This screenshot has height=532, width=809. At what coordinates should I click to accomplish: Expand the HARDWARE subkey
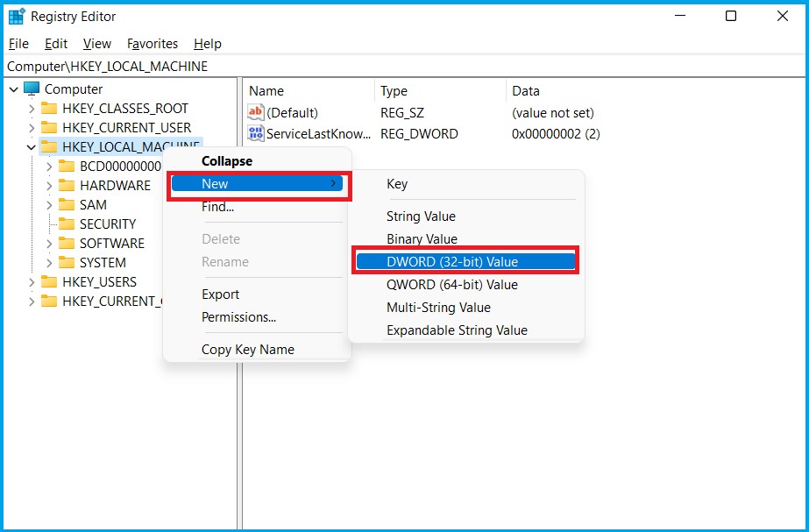click(x=49, y=185)
